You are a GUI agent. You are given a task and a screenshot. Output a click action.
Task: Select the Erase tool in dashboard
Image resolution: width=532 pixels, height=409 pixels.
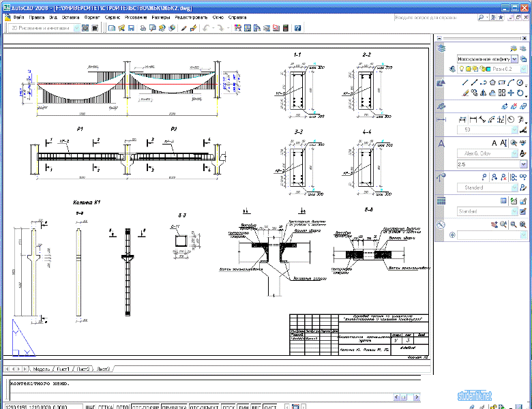click(x=465, y=93)
